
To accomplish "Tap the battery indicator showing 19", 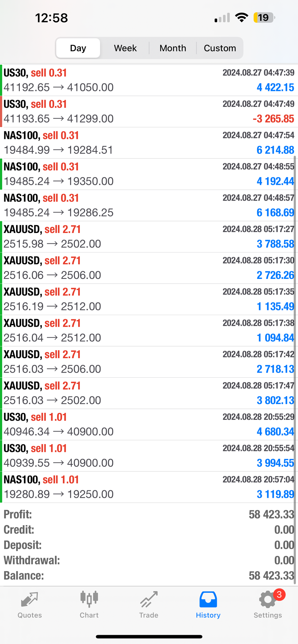I will [x=264, y=18].
